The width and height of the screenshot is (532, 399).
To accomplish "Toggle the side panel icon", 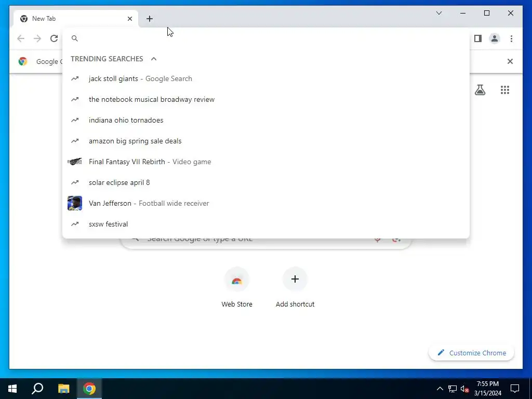I will [x=478, y=38].
